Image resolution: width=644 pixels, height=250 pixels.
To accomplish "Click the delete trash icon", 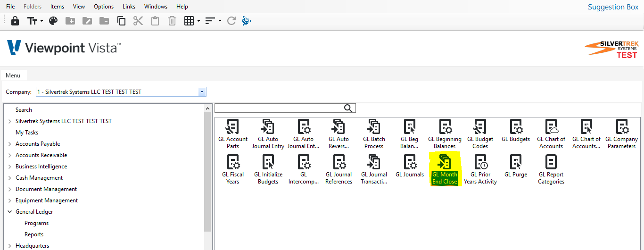I will pyautogui.click(x=172, y=21).
